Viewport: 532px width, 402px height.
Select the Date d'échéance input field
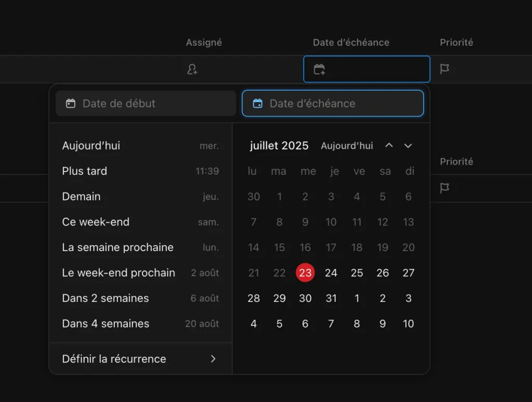(333, 103)
